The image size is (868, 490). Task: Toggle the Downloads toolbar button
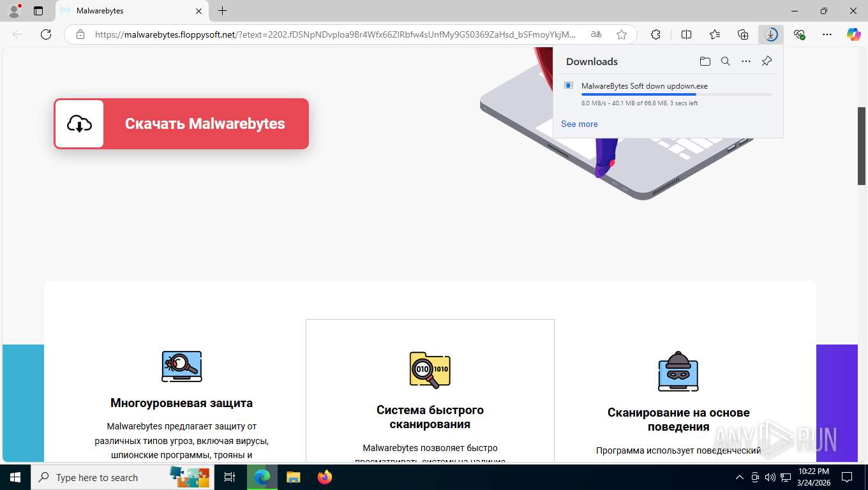click(771, 34)
